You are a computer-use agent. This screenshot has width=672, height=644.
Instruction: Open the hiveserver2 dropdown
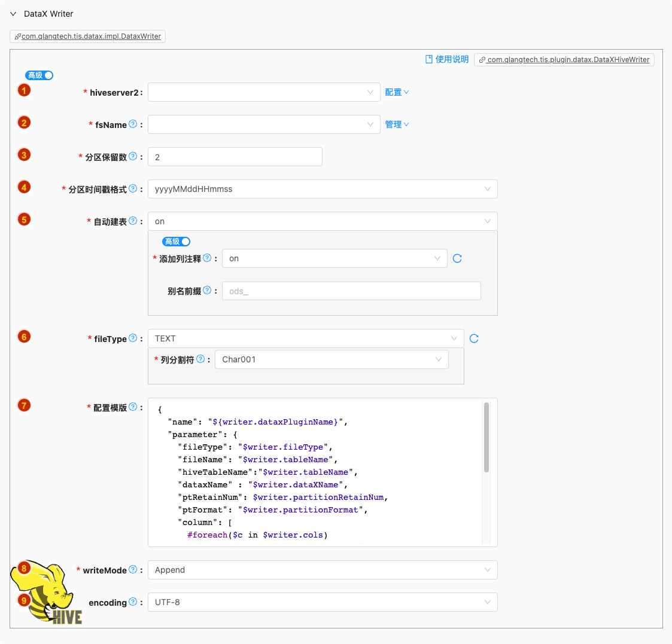tap(264, 92)
